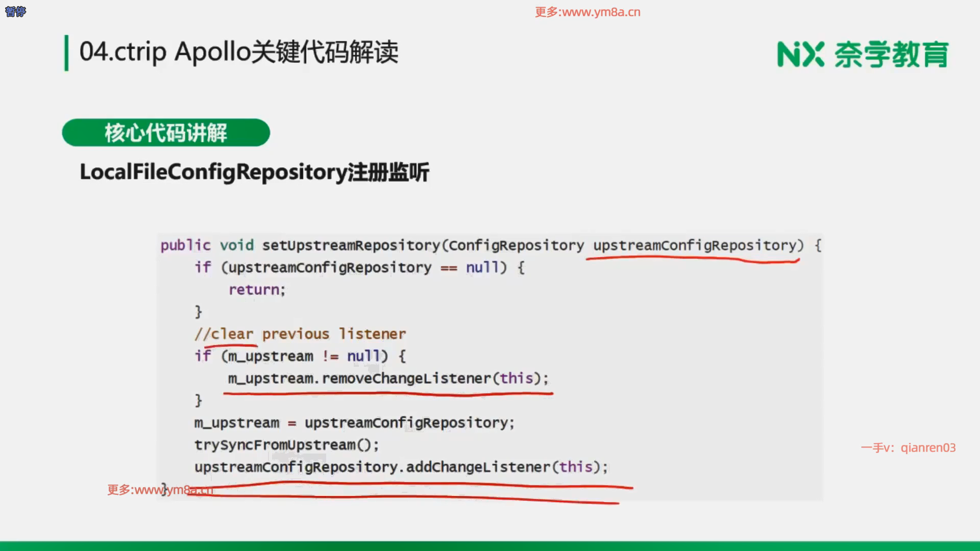
Task: Click the 暂停 pause indicator
Action: click(15, 11)
